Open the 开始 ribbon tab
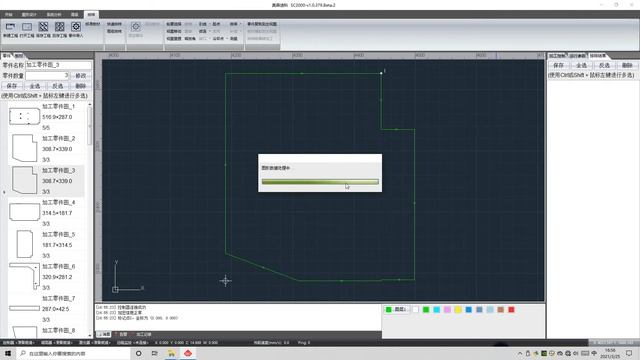This screenshot has height=360, width=640. click(9, 14)
